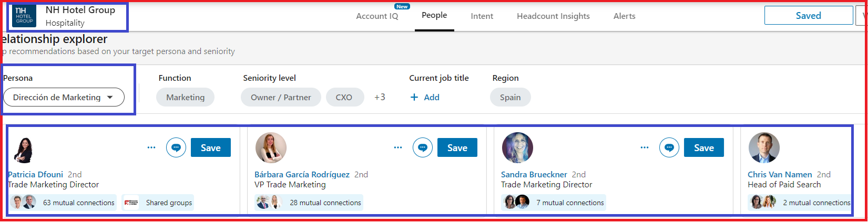Open Patricia Dfouni's profile link
Image resolution: width=868 pixels, height=223 pixels.
pos(35,174)
